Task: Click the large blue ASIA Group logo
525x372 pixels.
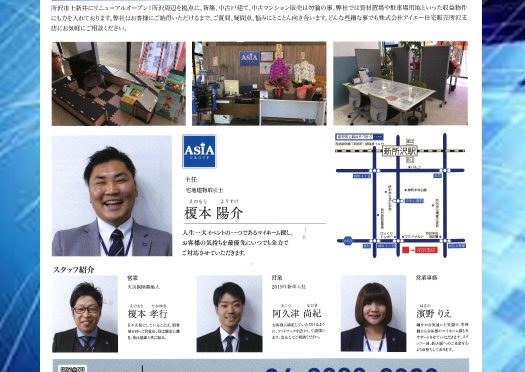Action: point(199,151)
